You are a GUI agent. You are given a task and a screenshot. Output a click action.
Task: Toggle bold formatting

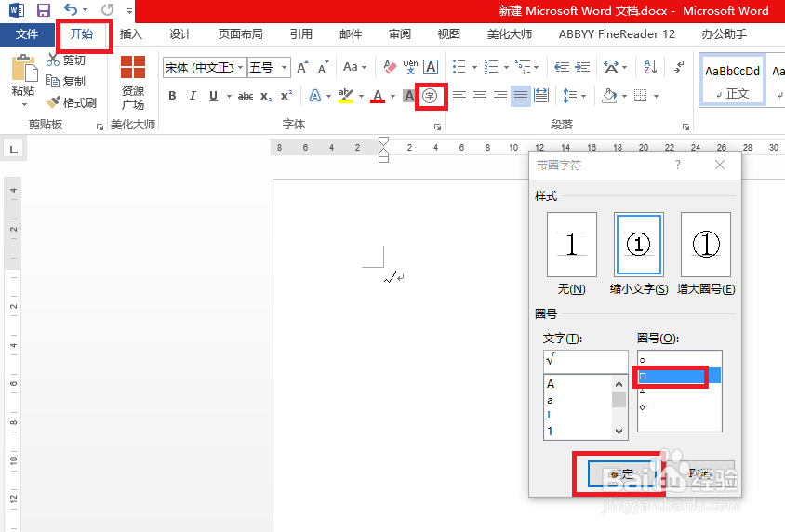tap(172, 96)
